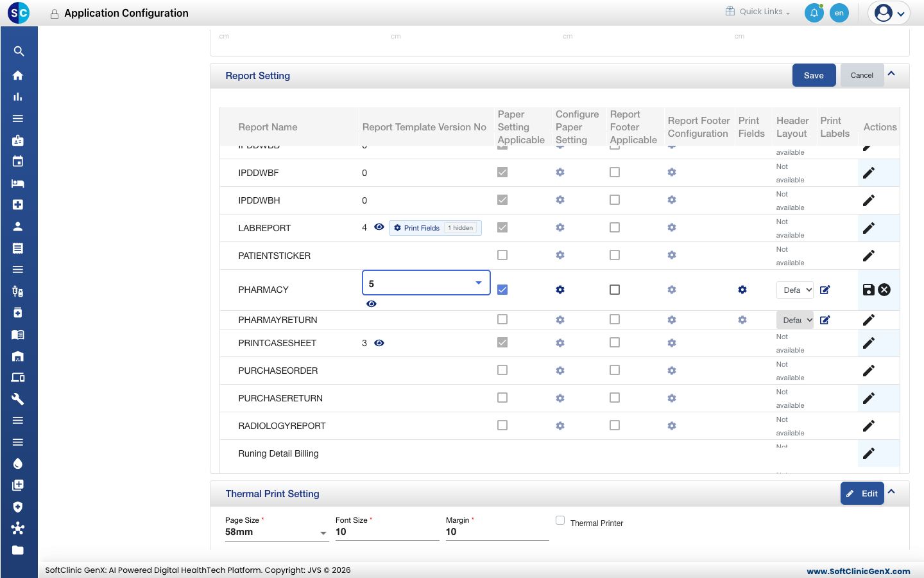Image resolution: width=924 pixels, height=578 pixels.
Task: Open Configure Paper Setting gear for PHARMACY
Action: click(x=560, y=290)
